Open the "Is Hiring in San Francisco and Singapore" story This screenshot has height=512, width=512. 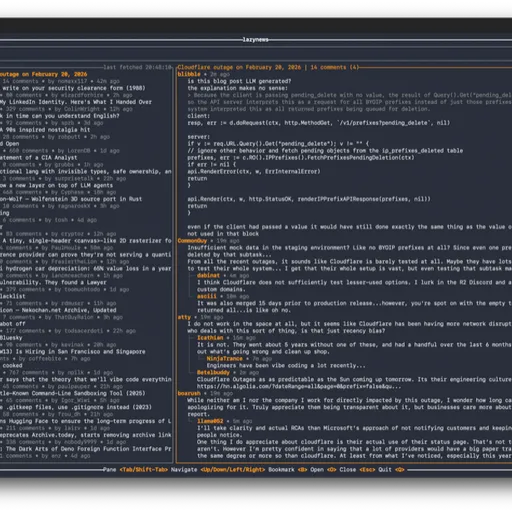[x=73, y=352]
